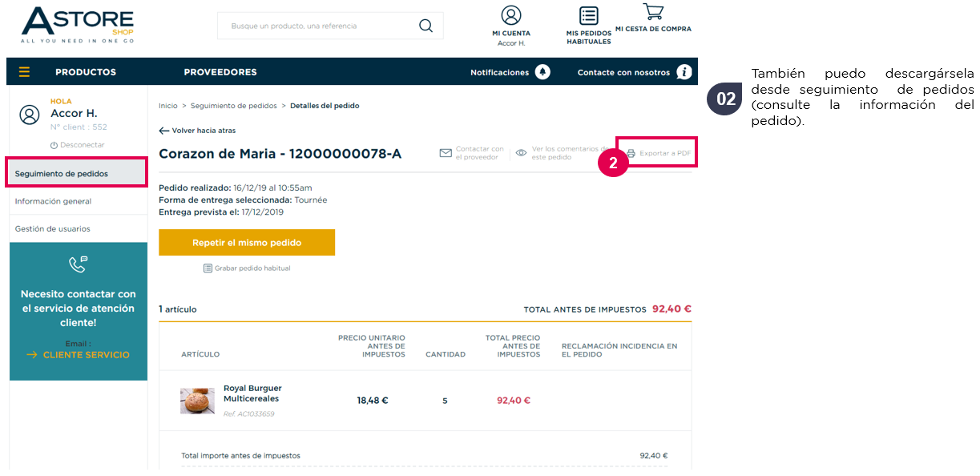Open the shopping cart icon
The image size is (980, 476).
coord(653,11)
